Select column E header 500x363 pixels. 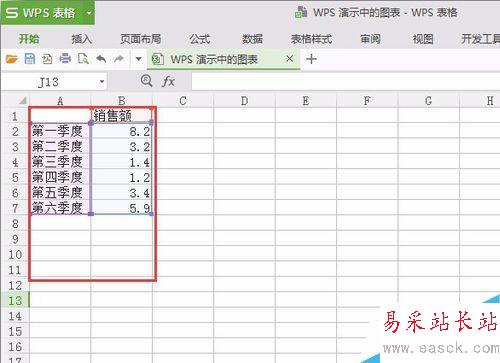pos(306,101)
